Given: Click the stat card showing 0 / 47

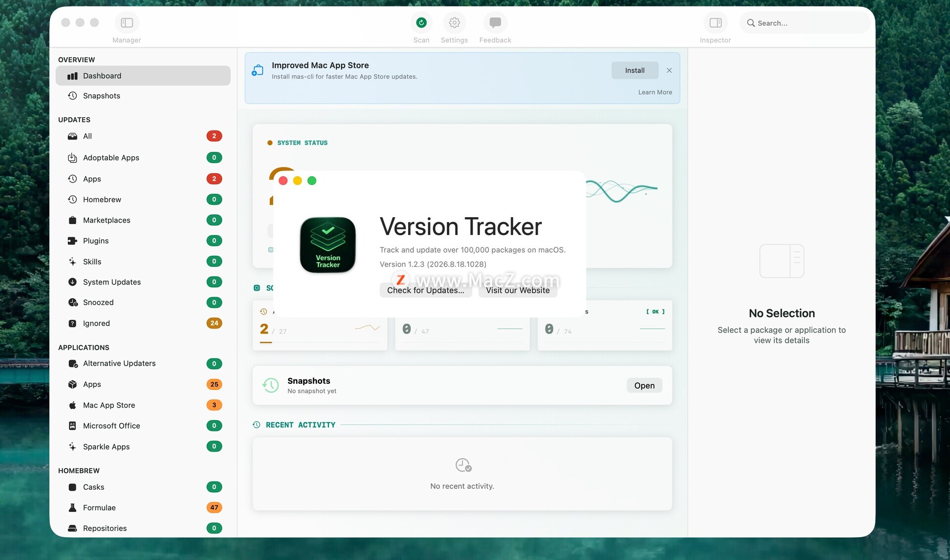Looking at the screenshot, I should click(463, 333).
